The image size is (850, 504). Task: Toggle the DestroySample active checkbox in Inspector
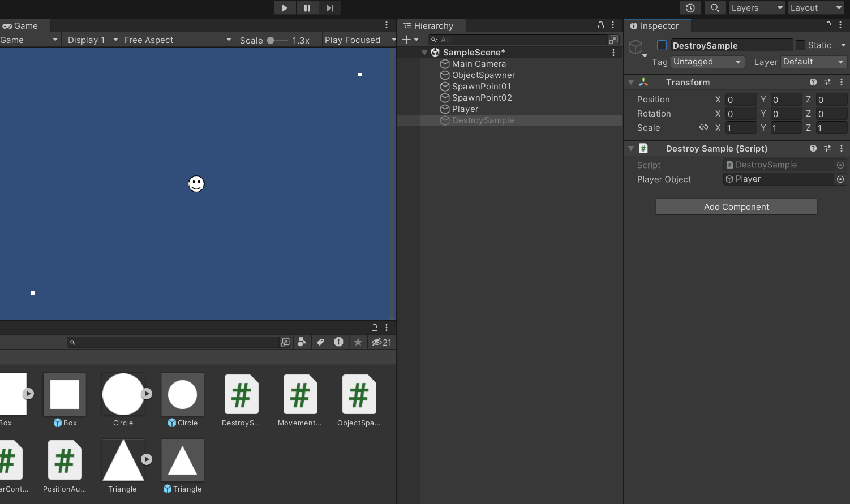point(661,45)
